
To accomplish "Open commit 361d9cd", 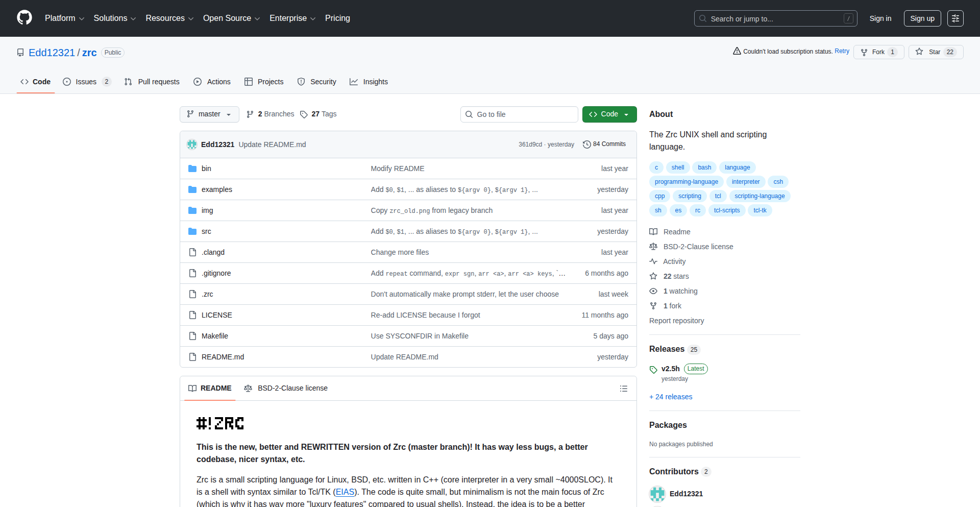I will pyautogui.click(x=530, y=144).
